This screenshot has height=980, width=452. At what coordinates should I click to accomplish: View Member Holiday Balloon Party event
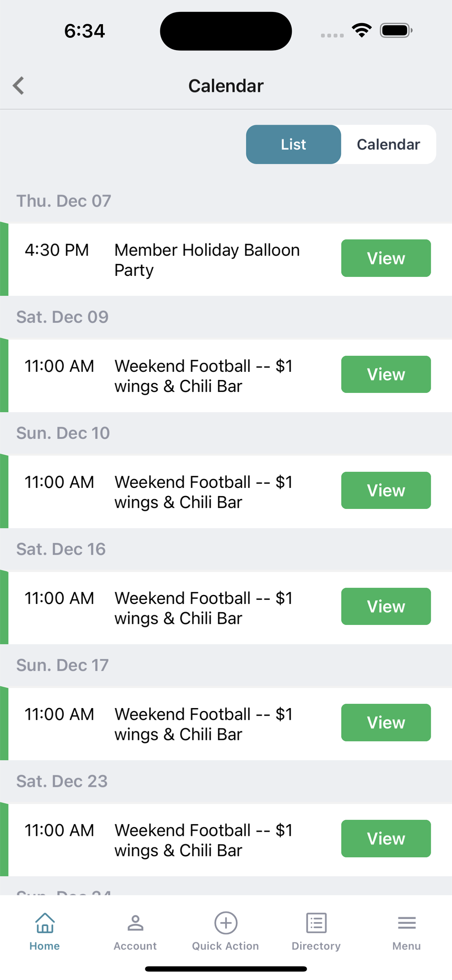tap(386, 258)
